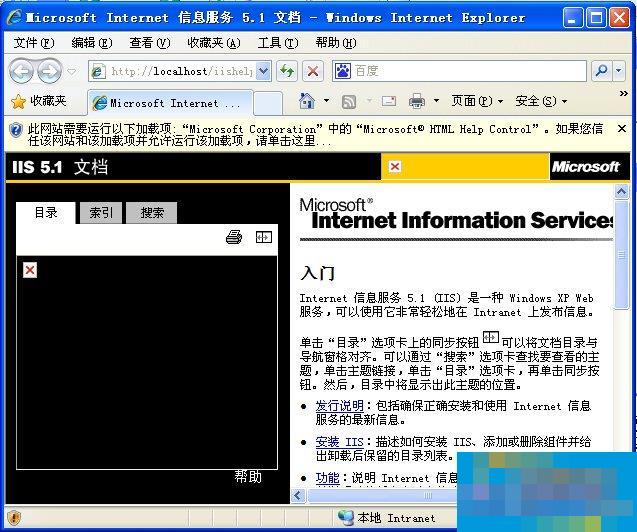The height and width of the screenshot is (532, 637).
Task: Expand the home page dropdown arrow
Action: [x=327, y=101]
